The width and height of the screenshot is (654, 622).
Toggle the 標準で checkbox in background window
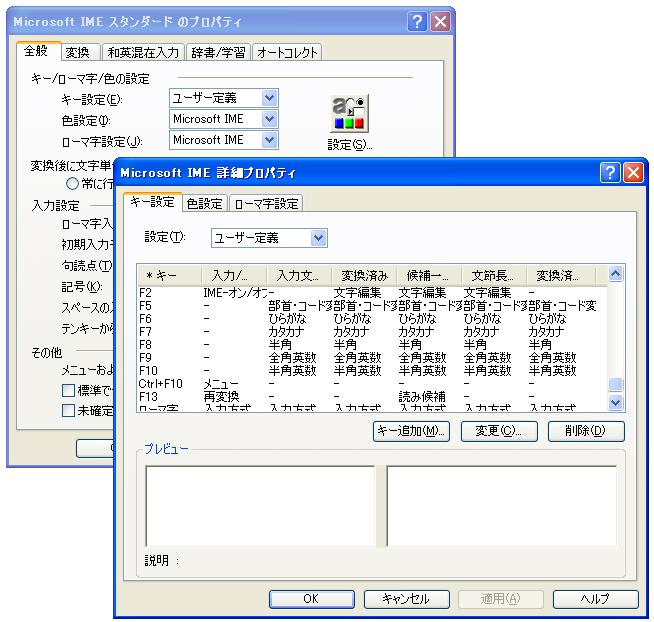point(68,390)
